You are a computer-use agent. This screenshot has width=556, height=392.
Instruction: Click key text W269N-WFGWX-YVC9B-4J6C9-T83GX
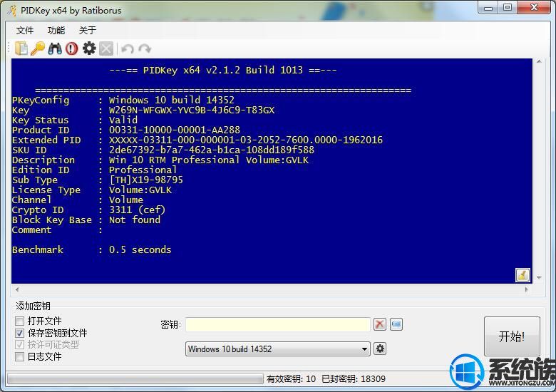[x=192, y=110]
